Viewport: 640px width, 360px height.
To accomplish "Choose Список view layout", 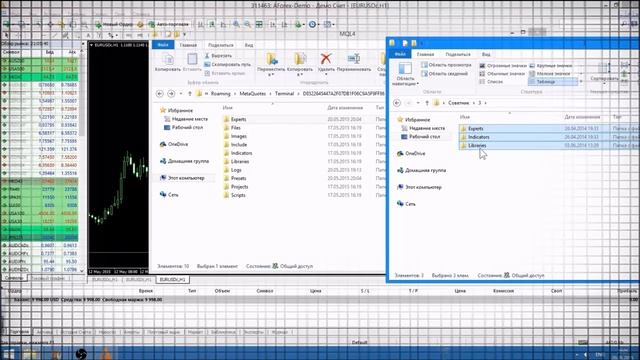I will pyautogui.click(x=491, y=82).
